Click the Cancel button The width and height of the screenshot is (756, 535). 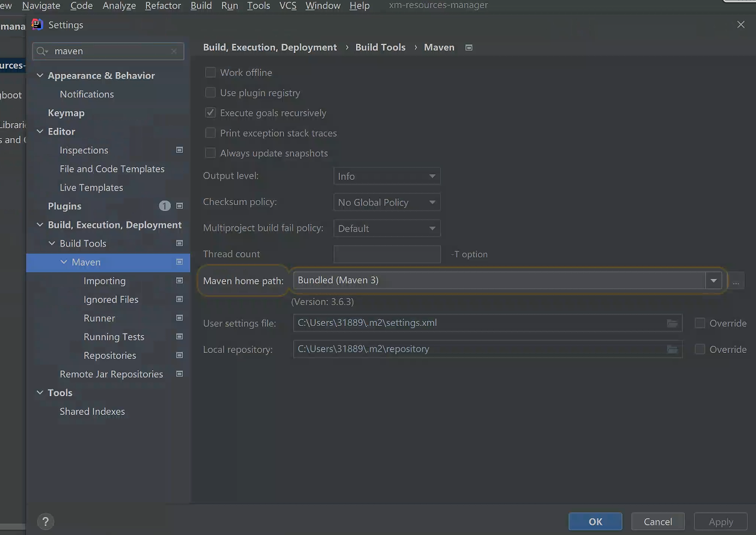tap(658, 521)
